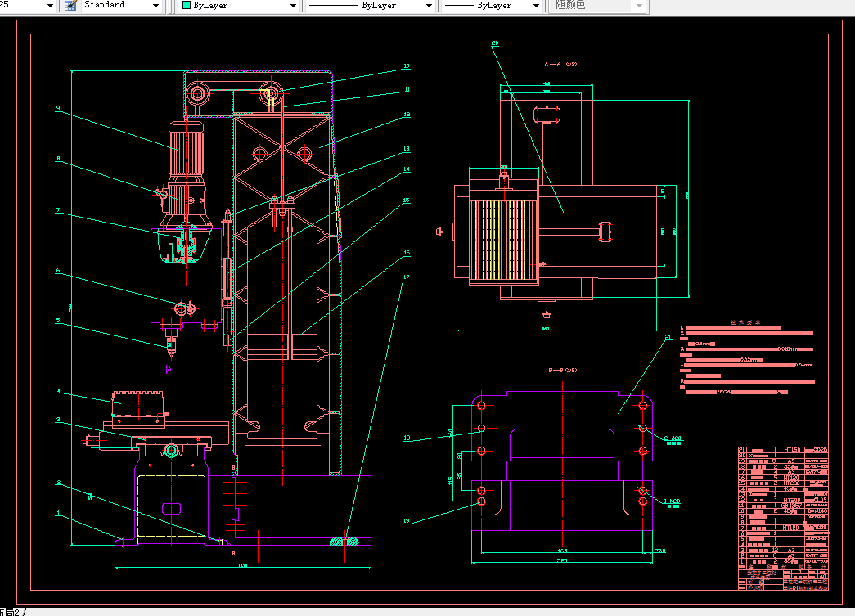This screenshot has height=616, width=855.
Task: Select part balloon number 1
Action: click(x=58, y=513)
